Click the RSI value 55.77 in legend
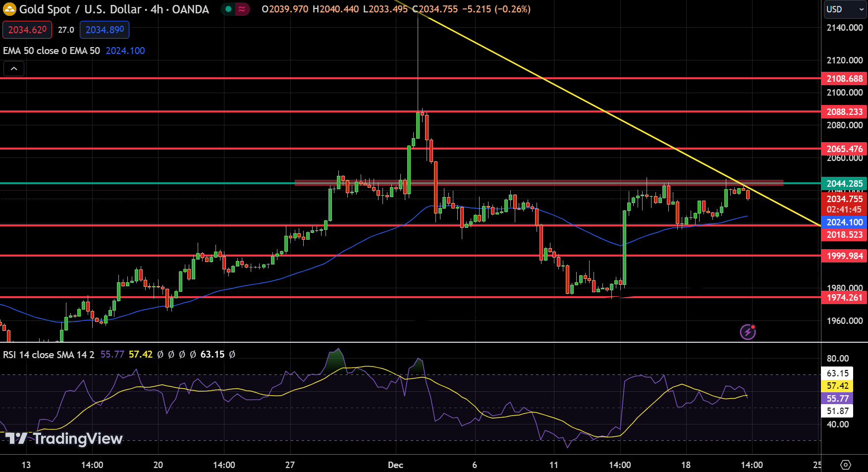Viewport: 868px width, 472px height. coord(112,355)
